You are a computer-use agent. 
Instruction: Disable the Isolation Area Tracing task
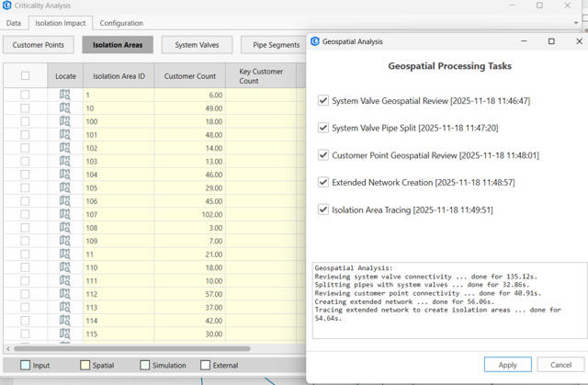pyautogui.click(x=322, y=209)
